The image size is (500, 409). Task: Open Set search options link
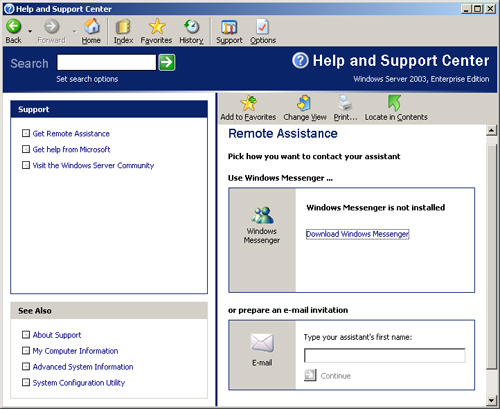pyautogui.click(x=87, y=79)
